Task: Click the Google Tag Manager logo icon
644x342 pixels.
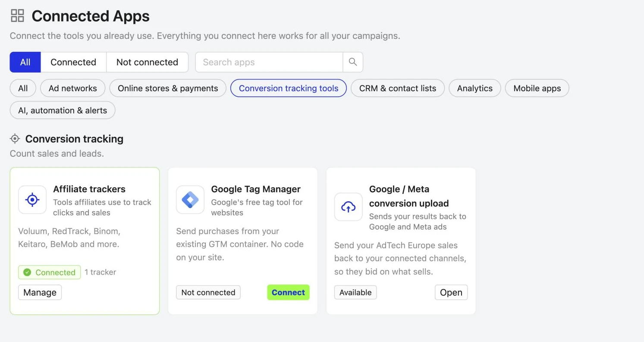Action: tap(190, 199)
